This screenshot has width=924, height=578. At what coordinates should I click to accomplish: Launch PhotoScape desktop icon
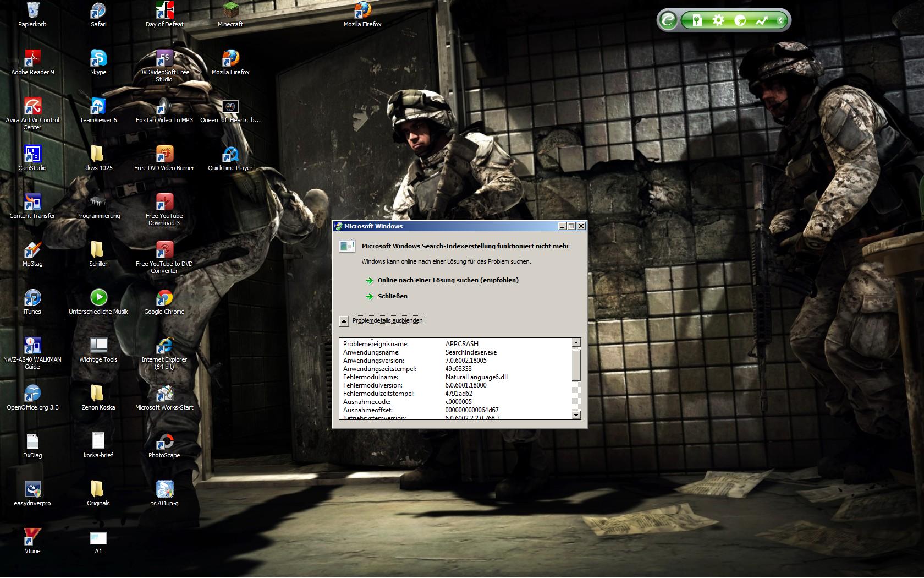pos(164,441)
